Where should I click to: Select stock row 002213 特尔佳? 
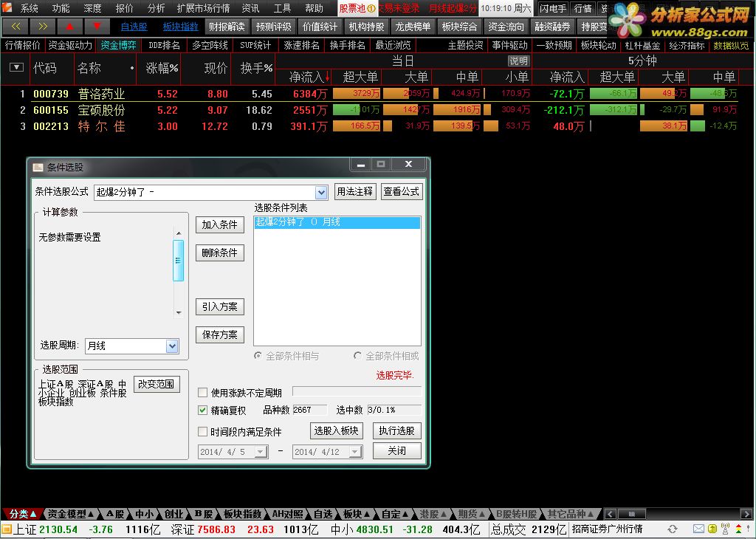pos(379,126)
